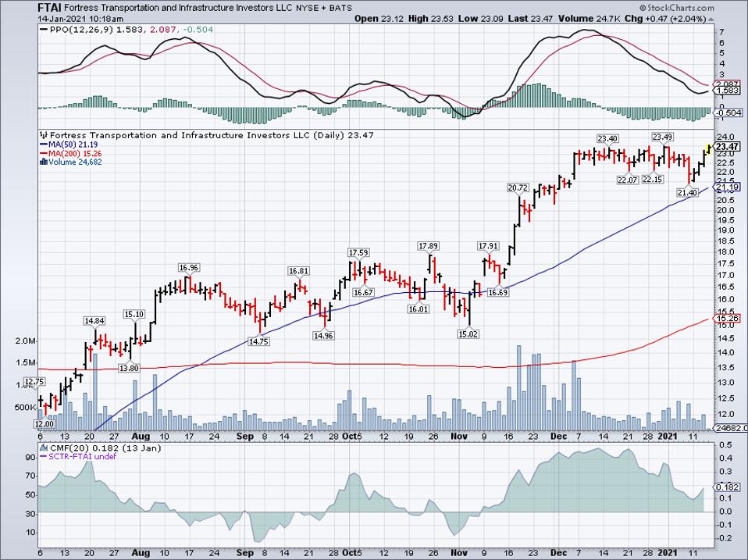Click the 16.81 high price label
The image size is (748, 560).
pyautogui.click(x=298, y=271)
